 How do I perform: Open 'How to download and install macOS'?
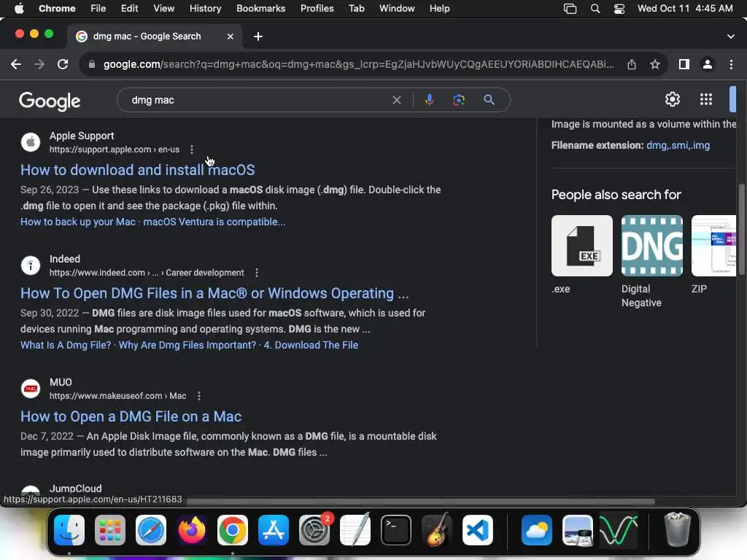(x=137, y=170)
